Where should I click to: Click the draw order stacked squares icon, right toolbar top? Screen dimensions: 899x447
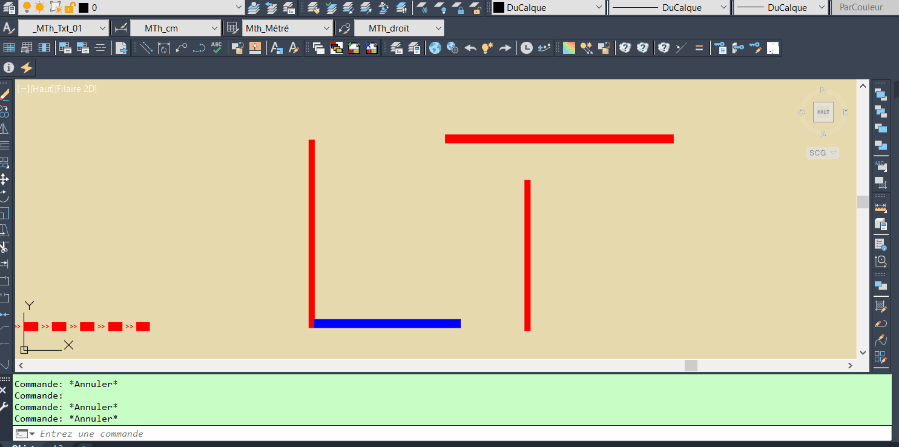tap(881, 94)
